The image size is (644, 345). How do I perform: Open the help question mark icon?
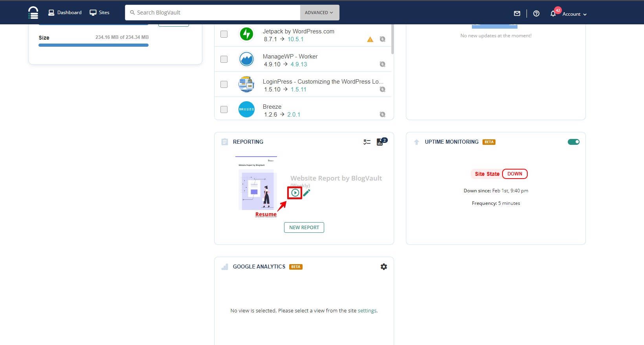point(536,13)
